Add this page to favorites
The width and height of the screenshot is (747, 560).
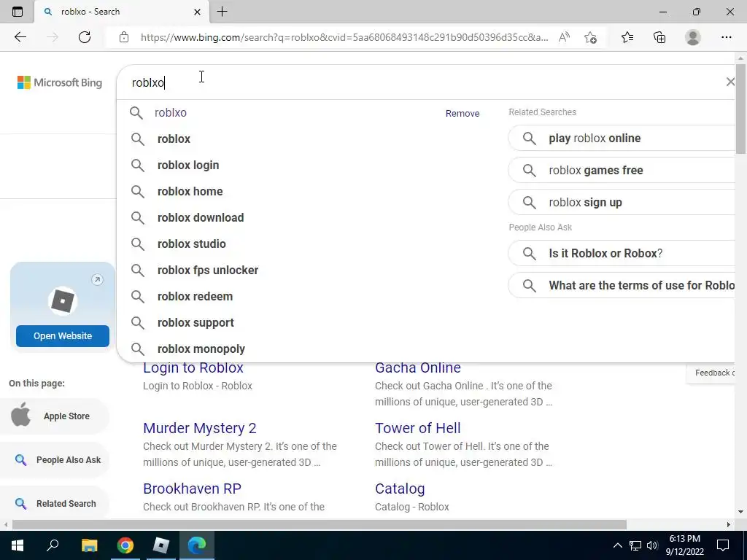pyautogui.click(x=591, y=37)
